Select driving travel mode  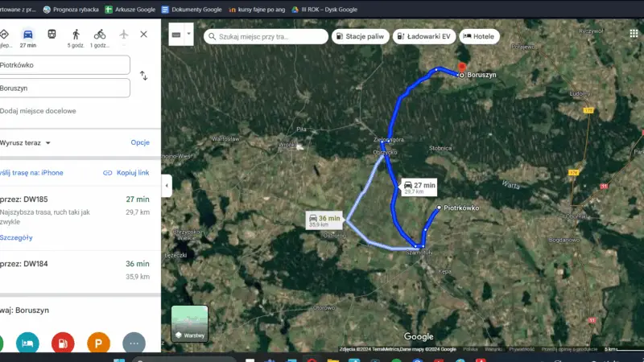(x=28, y=35)
